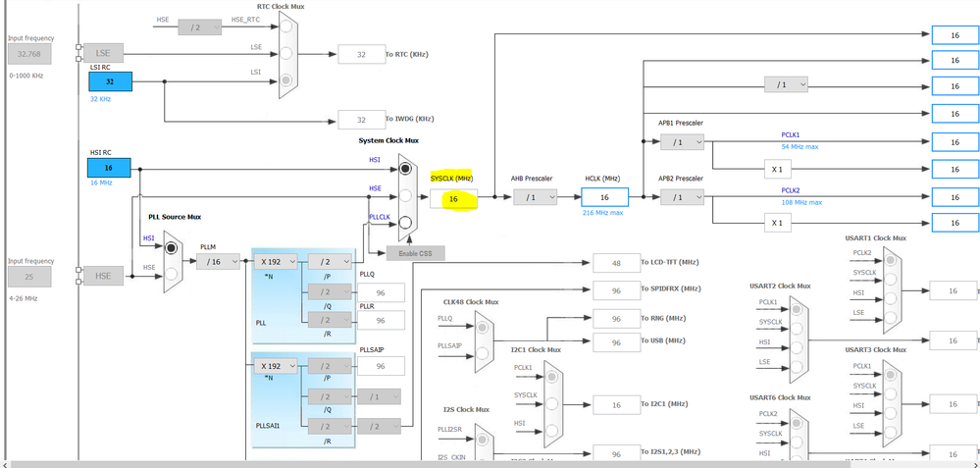Select PLLCLK in the System Clock Mux
Viewport: 980px width, 468px height.
click(405, 223)
